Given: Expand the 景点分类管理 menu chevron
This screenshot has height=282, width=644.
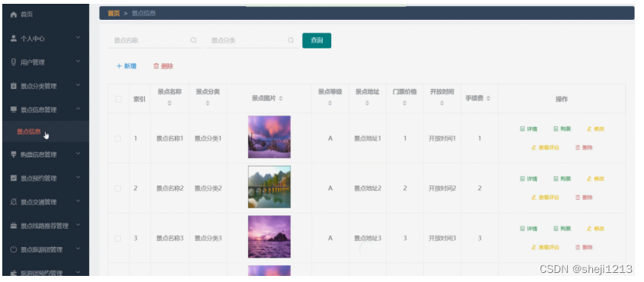Looking at the screenshot, I should coord(78,85).
